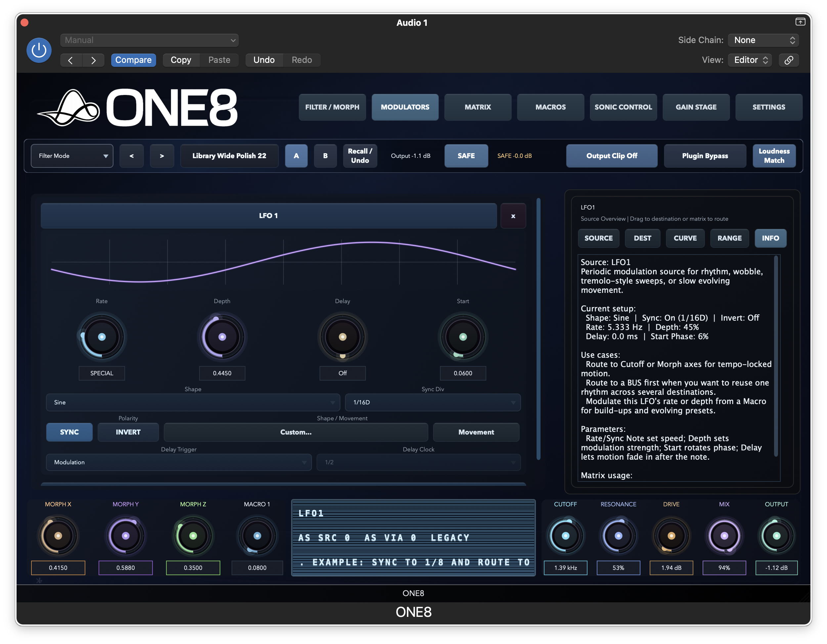Image resolution: width=827 pixels, height=644 pixels.
Task: Go to previous preset with left chevron
Action: coord(71,60)
